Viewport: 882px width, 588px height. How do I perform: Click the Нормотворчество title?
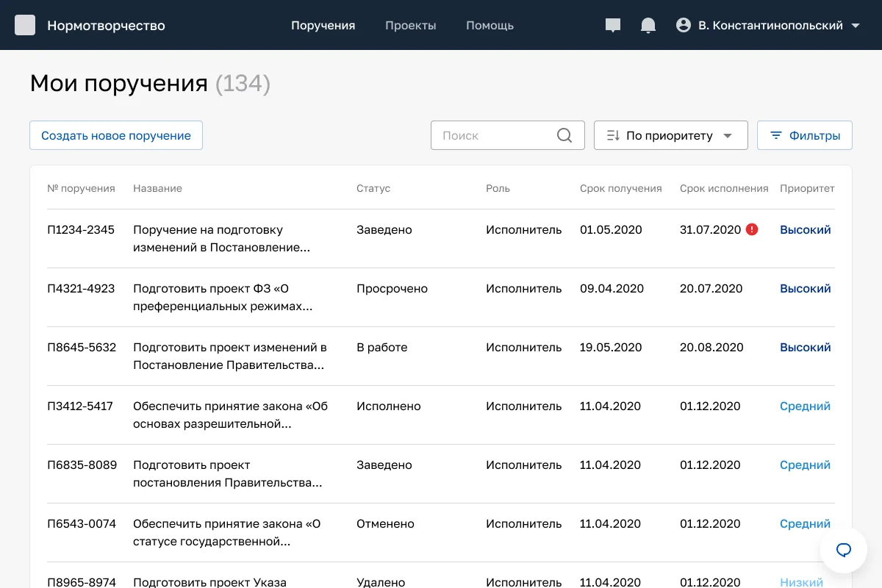point(106,25)
